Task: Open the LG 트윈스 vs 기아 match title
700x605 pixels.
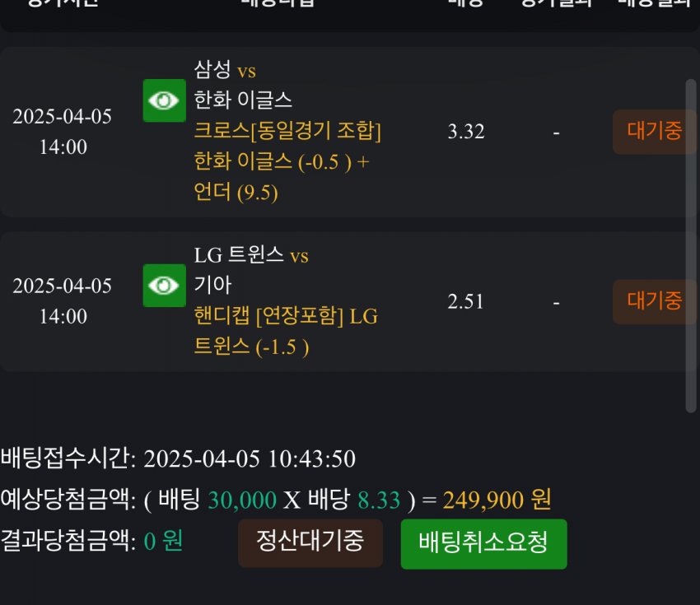Action: 250,270
